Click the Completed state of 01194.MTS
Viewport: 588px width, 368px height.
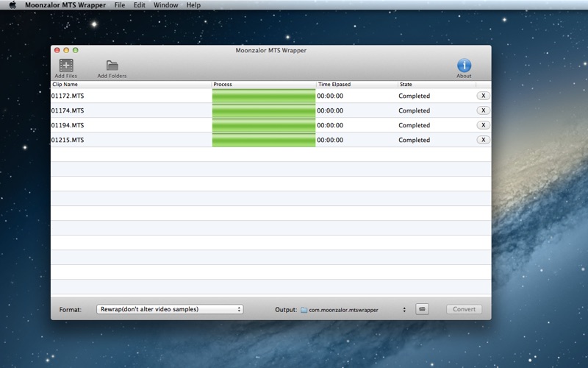click(x=414, y=125)
